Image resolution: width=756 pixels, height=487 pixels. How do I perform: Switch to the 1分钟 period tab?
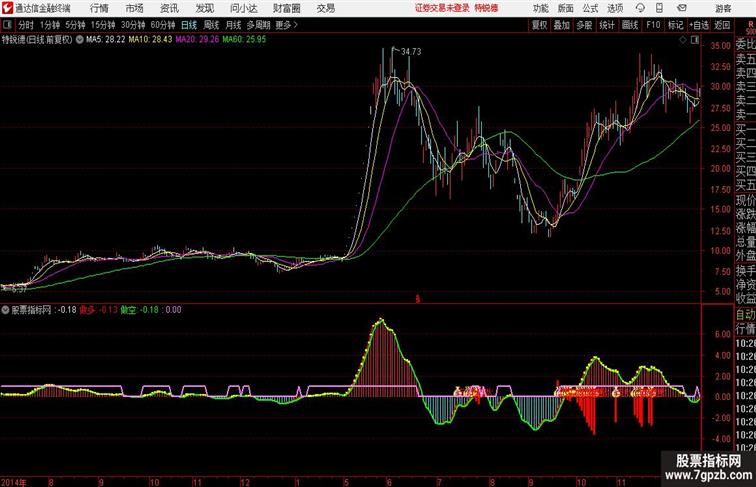click(50, 25)
